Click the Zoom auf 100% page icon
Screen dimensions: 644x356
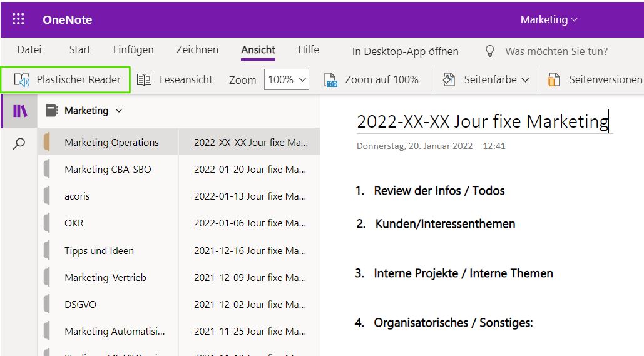(x=330, y=79)
